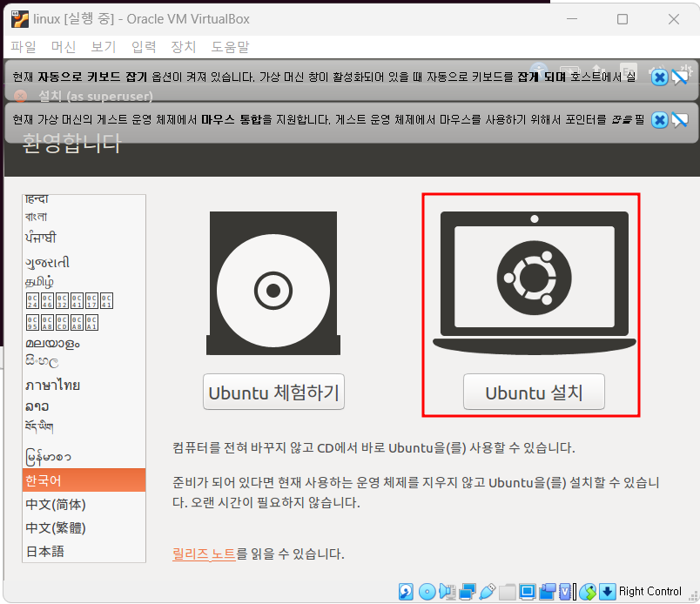The height and width of the screenshot is (604, 700).
Task: Select 中文(繁體) in the language list
Action: [84, 527]
